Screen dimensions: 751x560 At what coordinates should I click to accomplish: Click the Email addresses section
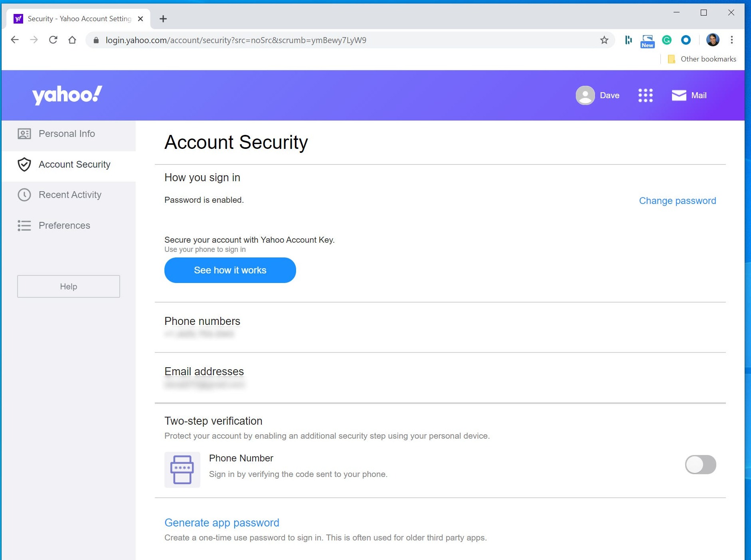[x=204, y=372]
